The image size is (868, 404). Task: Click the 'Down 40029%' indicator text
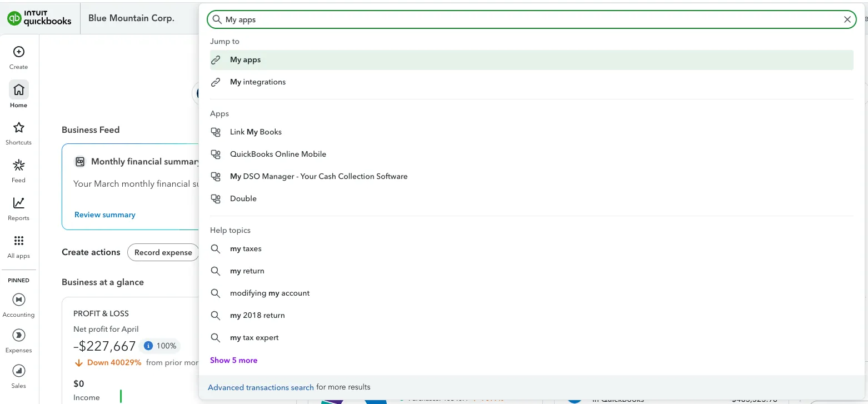[114, 362]
